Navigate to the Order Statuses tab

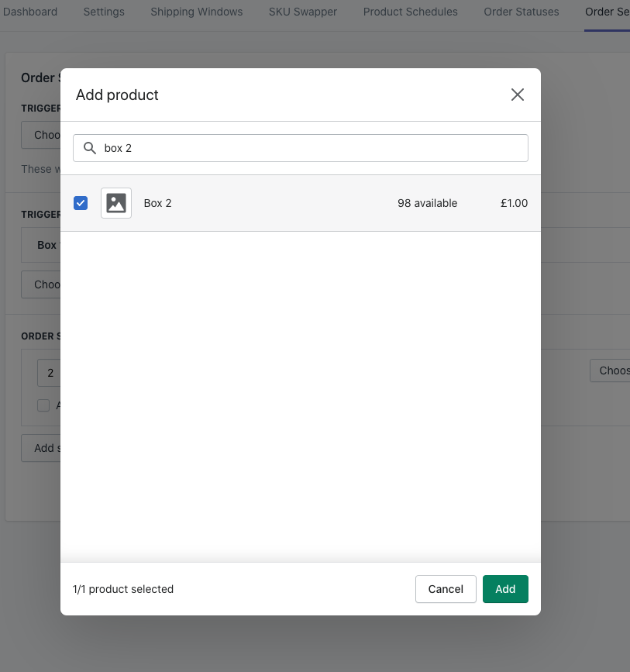click(x=521, y=12)
